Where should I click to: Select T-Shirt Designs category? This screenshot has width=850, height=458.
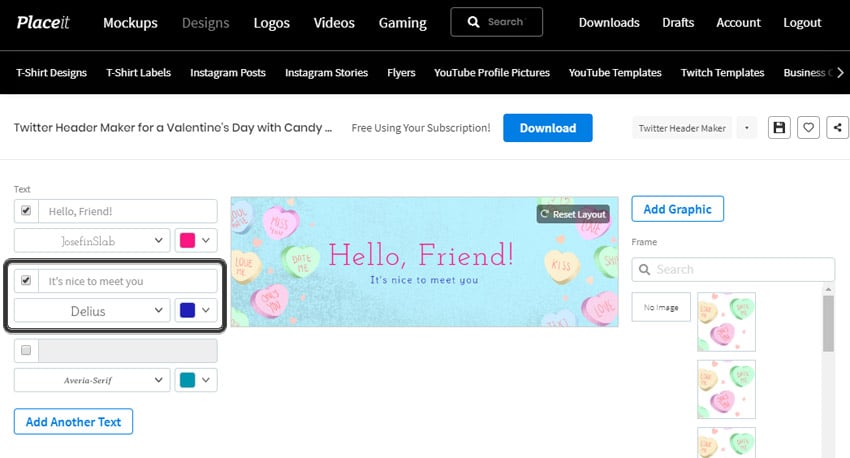pos(51,73)
